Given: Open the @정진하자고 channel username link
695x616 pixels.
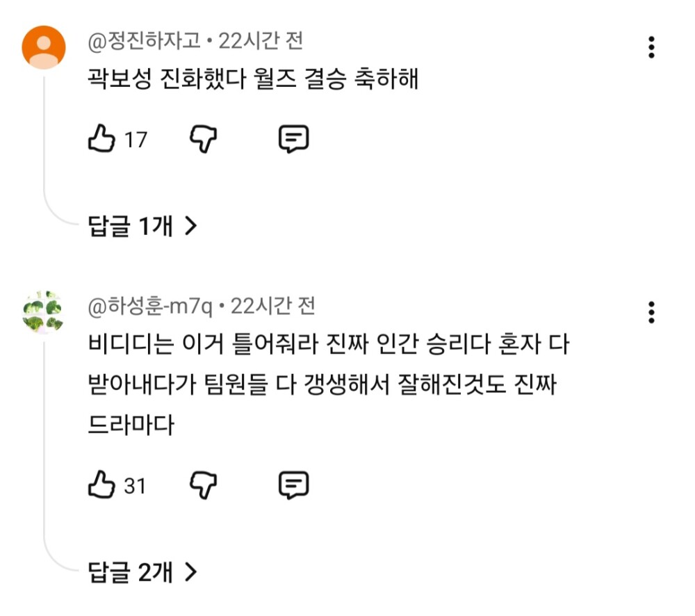Looking at the screenshot, I should [x=145, y=42].
